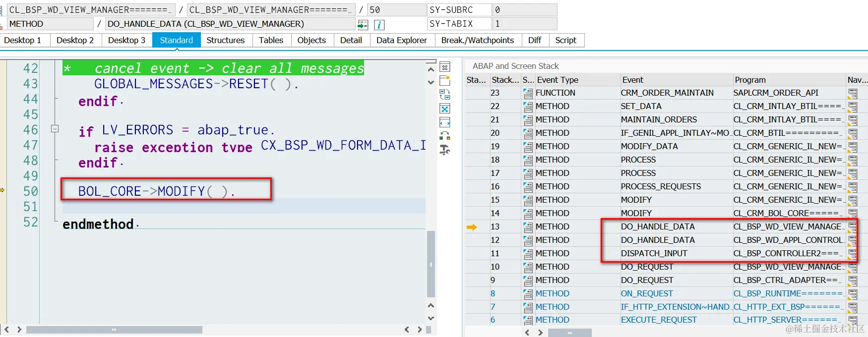
Task: Click the maximize horizontally tool icon
Action: [x=445, y=122]
